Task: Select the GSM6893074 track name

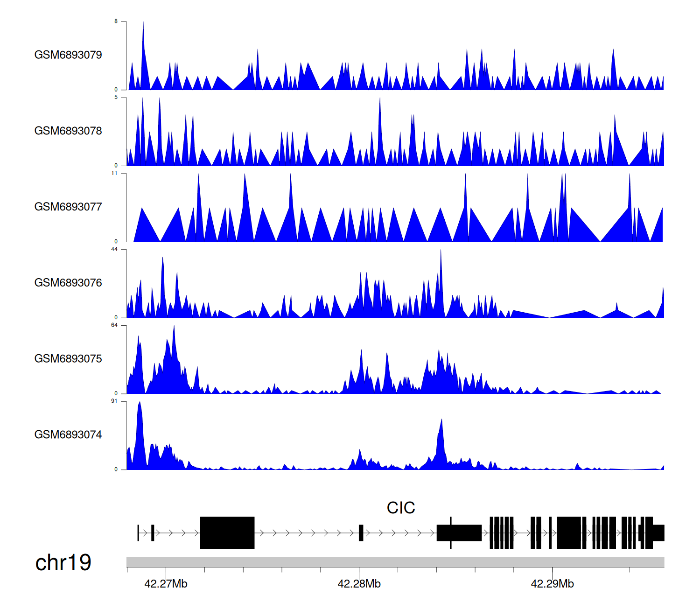Action: 68,435
